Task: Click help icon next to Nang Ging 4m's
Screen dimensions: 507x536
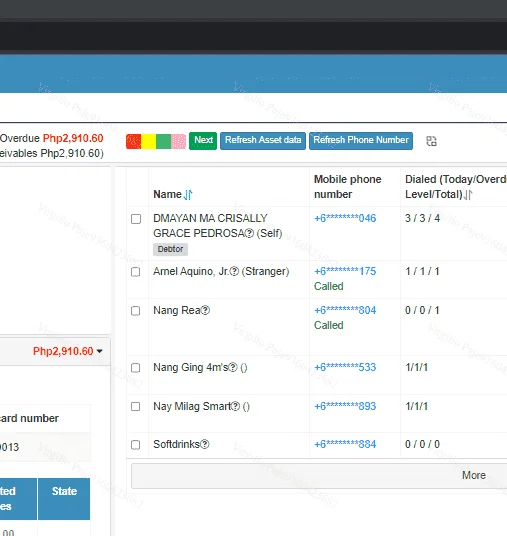Action: (233, 367)
